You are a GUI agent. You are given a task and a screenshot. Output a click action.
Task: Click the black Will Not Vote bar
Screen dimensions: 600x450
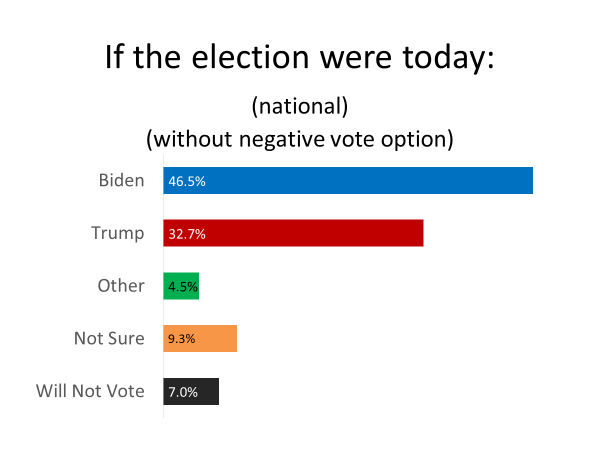click(191, 391)
